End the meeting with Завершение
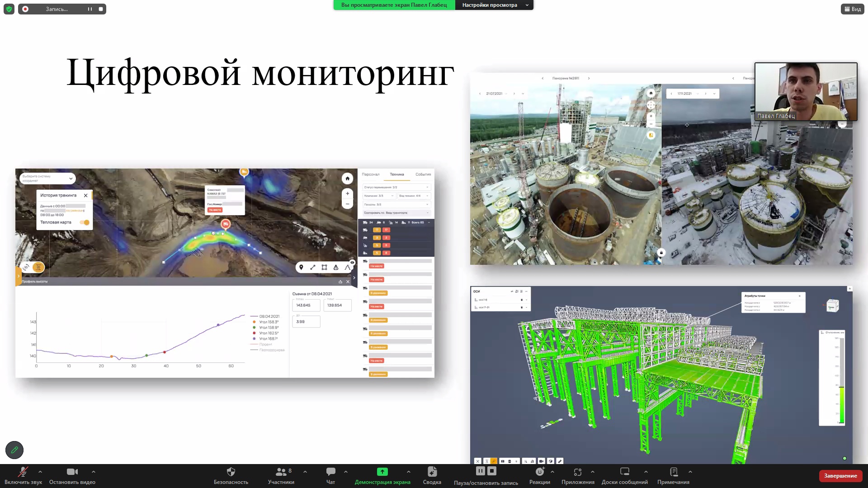The height and width of the screenshot is (488, 868). click(x=840, y=476)
